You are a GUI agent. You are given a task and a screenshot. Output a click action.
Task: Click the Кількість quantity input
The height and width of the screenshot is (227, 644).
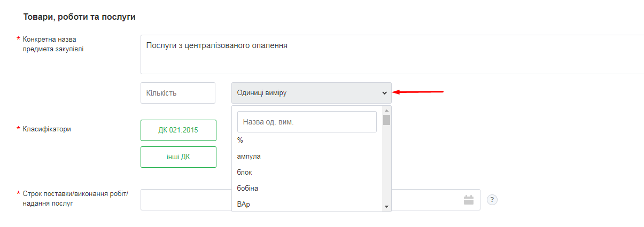[177, 93]
